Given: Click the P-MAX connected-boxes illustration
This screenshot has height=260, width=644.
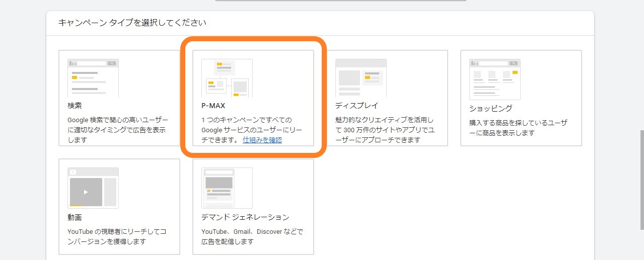Looking at the screenshot, I should (227, 78).
